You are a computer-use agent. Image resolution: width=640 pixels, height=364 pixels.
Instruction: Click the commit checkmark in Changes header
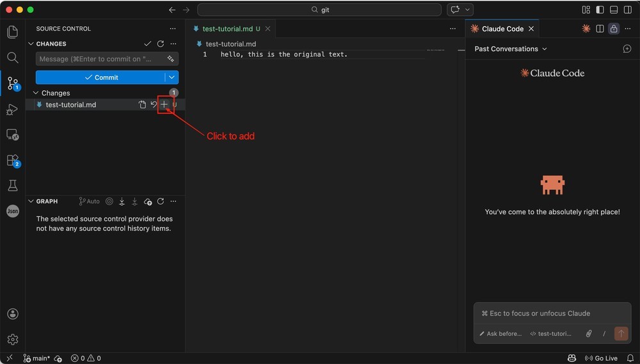point(148,44)
